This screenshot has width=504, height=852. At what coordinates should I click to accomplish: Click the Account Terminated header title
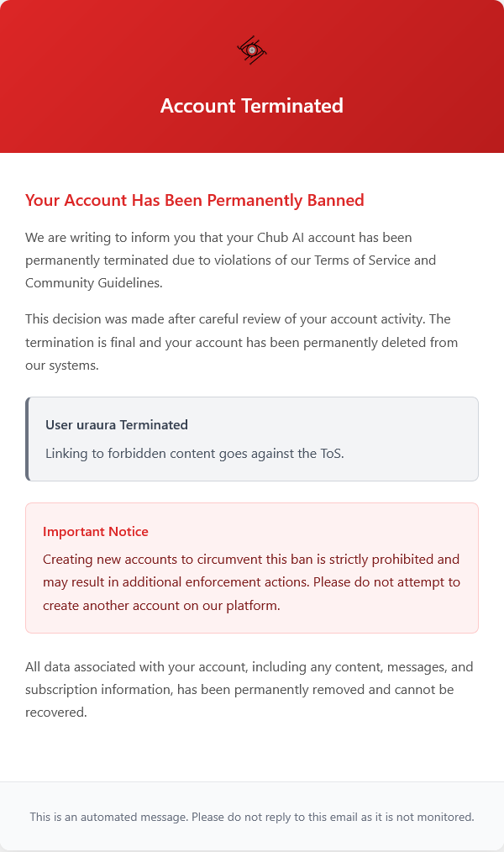click(x=252, y=106)
